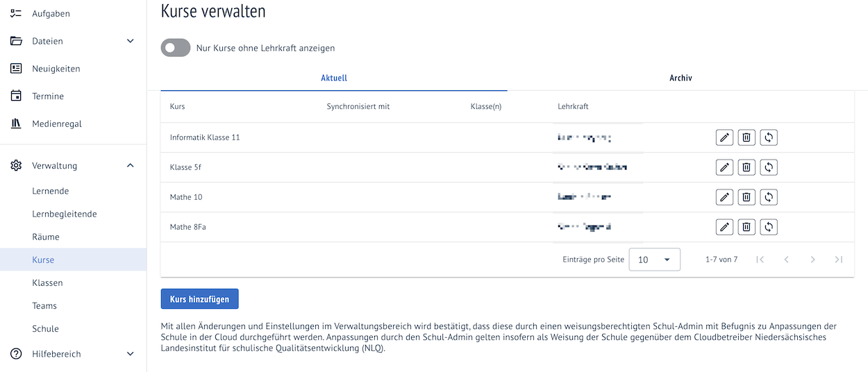Expand the Hilfebereich section

tap(130, 354)
